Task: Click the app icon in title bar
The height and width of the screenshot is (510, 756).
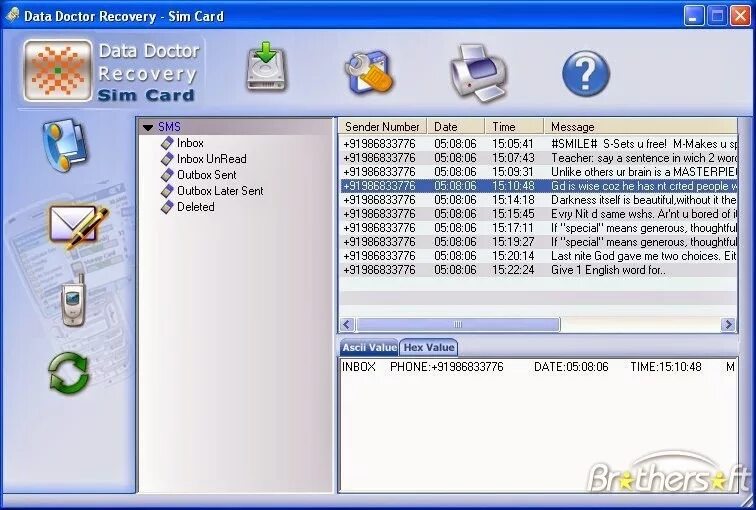Action: (x=12, y=15)
